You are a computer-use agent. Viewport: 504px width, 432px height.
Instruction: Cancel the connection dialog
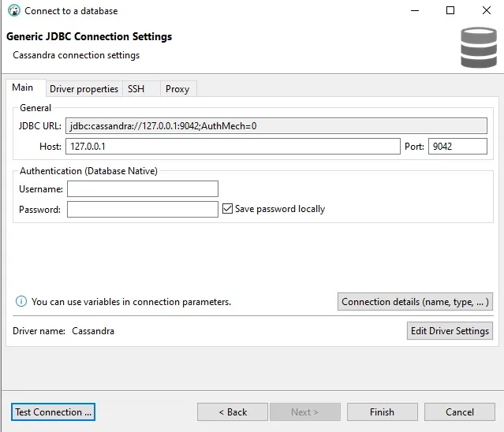pyautogui.click(x=460, y=412)
